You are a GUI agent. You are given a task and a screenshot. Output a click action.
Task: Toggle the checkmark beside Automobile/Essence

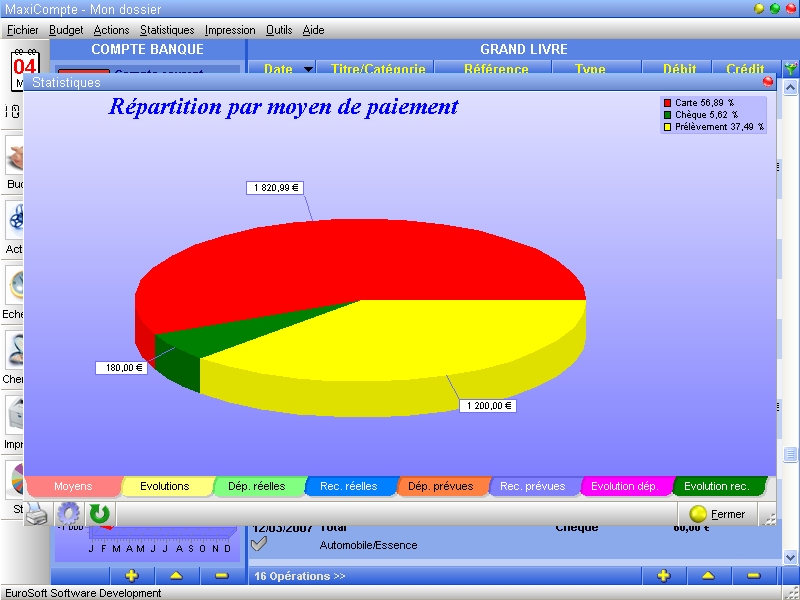pos(259,544)
